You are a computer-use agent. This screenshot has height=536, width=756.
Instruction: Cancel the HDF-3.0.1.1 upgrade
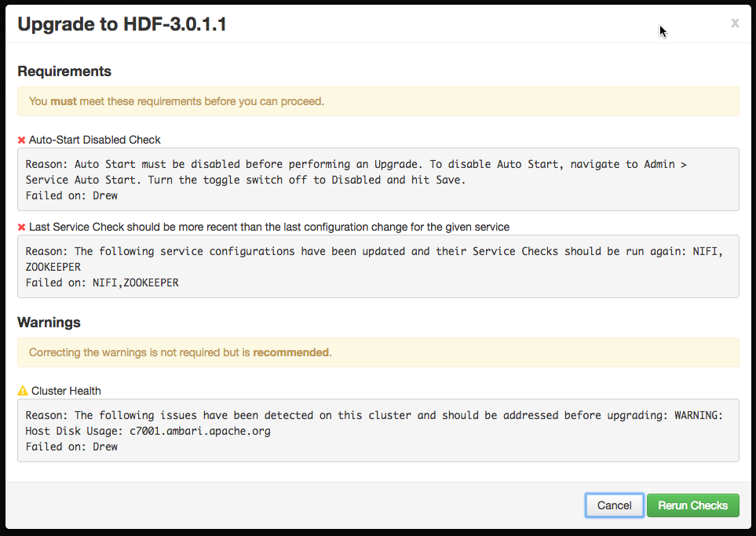[614, 505]
